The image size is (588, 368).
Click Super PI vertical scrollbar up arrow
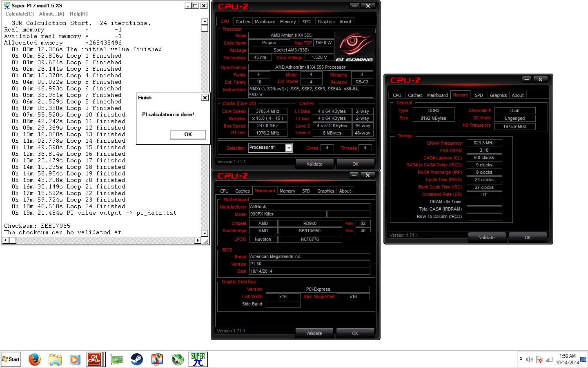point(205,22)
